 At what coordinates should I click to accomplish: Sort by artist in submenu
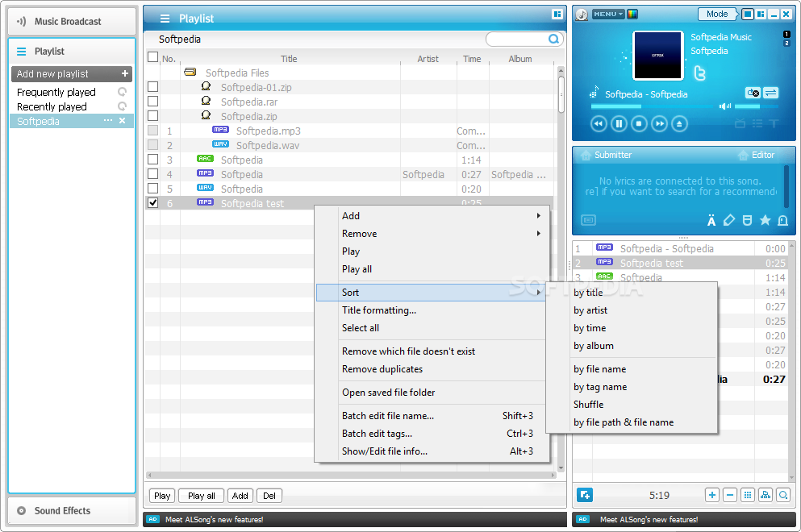[590, 310]
